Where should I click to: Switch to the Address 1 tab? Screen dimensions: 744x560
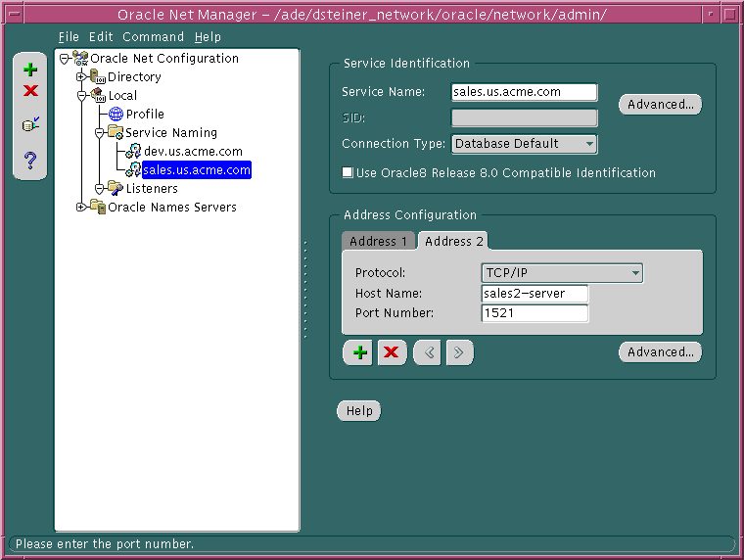[379, 241]
